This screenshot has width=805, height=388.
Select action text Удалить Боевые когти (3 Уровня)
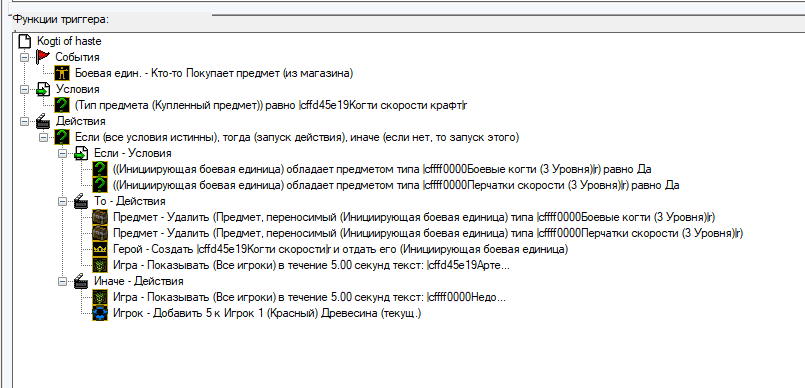pyautogui.click(x=414, y=217)
